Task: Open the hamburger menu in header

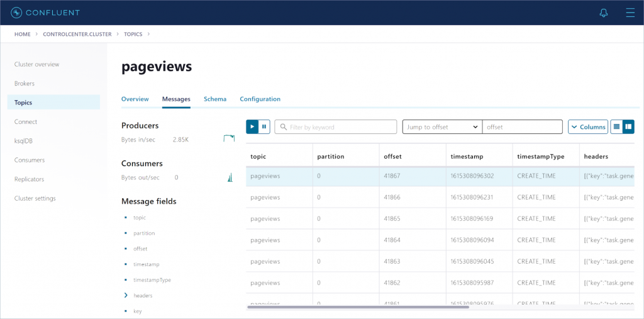Action: (630, 13)
